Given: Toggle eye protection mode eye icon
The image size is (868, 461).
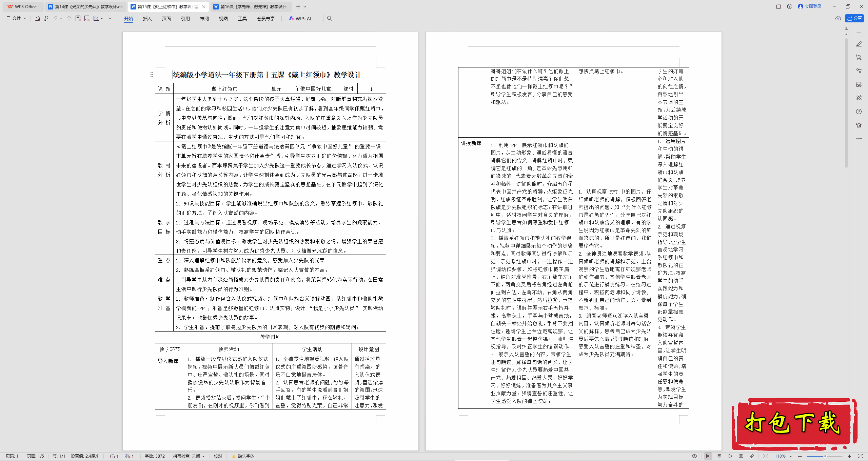Looking at the screenshot, I should [694, 456].
